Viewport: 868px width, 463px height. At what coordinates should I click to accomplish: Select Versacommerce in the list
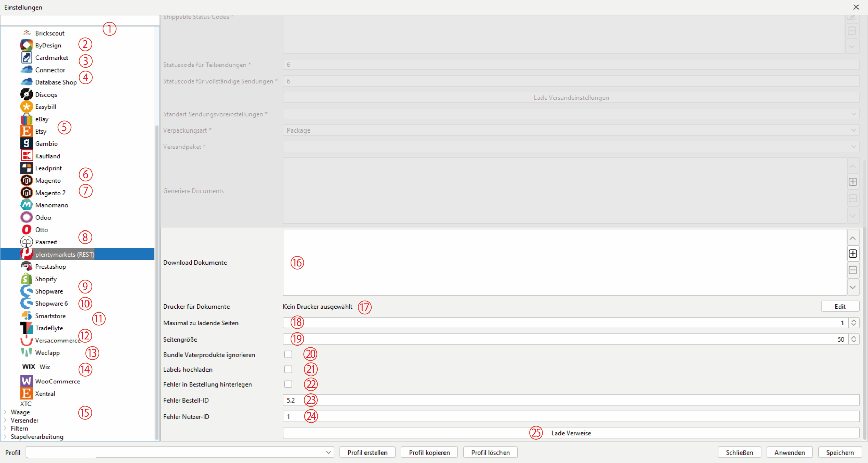(58, 340)
